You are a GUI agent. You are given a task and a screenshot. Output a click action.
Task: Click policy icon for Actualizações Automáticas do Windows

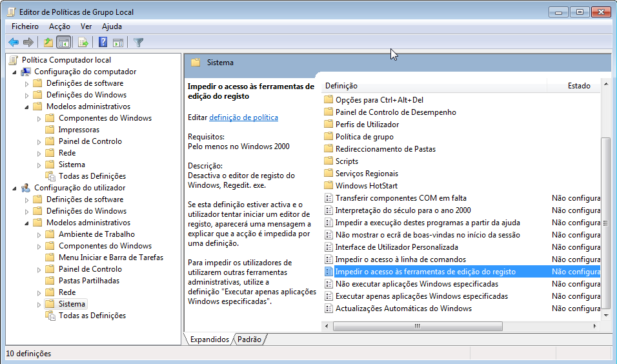329,308
